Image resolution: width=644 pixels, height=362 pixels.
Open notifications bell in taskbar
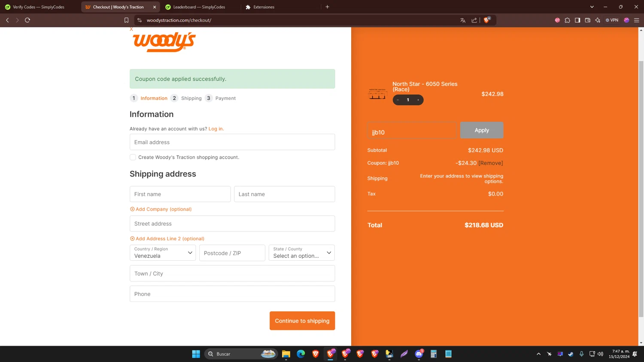(635, 354)
